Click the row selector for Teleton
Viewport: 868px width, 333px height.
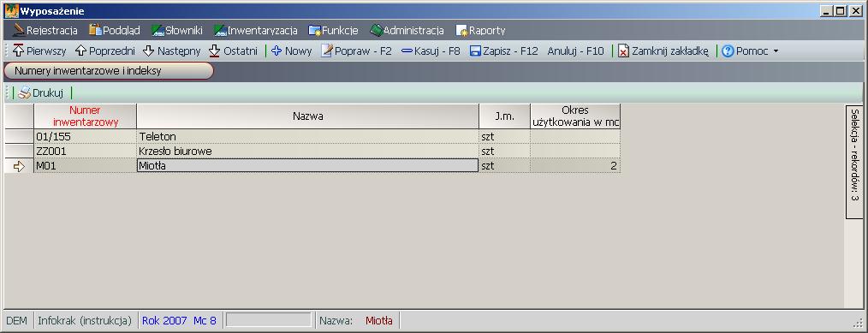pyautogui.click(x=19, y=136)
